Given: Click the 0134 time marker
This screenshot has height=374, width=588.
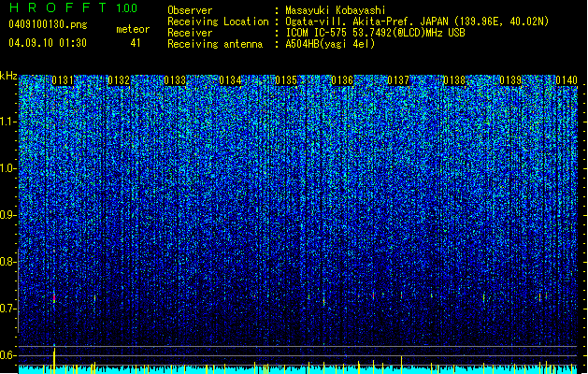Looking at the screenshot, I should pos(230,80).
